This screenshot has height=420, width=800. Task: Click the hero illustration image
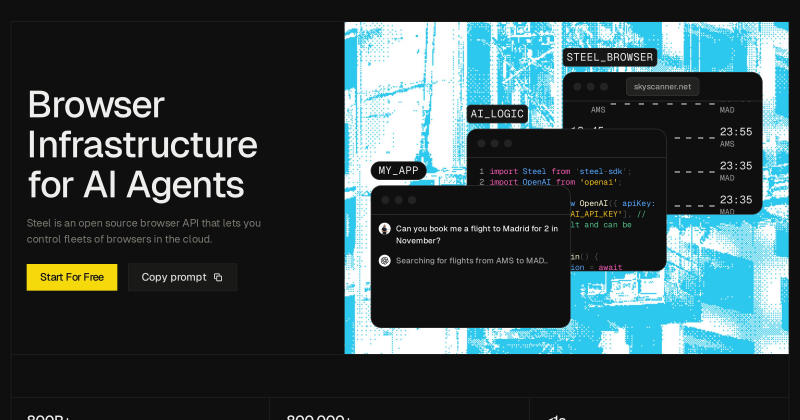coord(566,188)
